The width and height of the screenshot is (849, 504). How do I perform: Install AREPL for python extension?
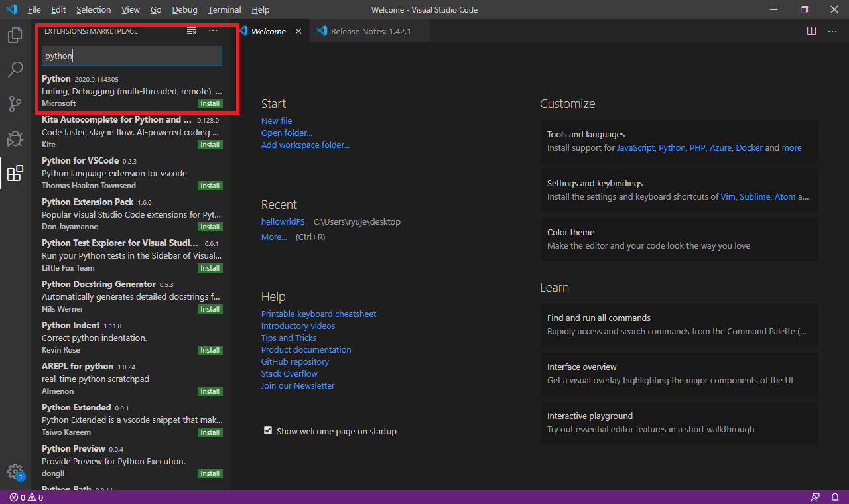[x=210, y=391]
